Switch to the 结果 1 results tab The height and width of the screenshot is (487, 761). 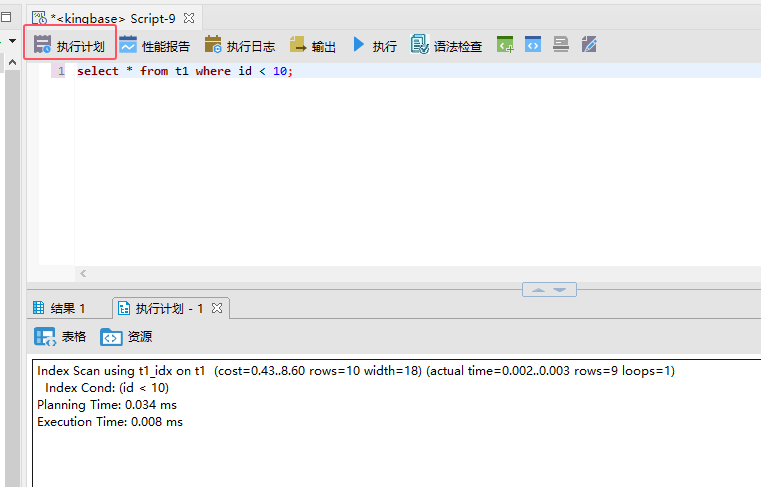[60, 308]
